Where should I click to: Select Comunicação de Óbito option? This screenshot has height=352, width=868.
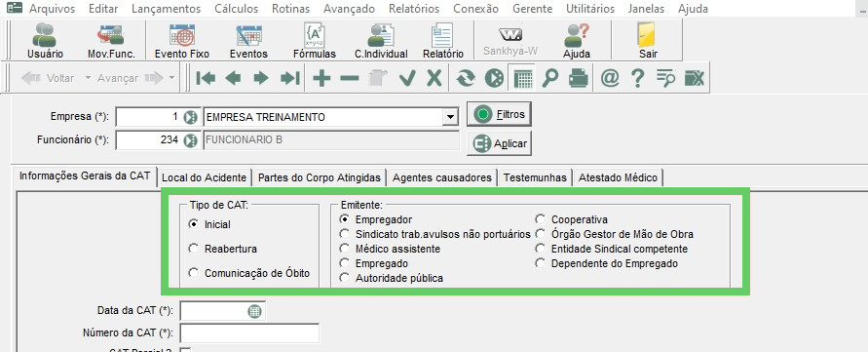click(x=248, y=273)
